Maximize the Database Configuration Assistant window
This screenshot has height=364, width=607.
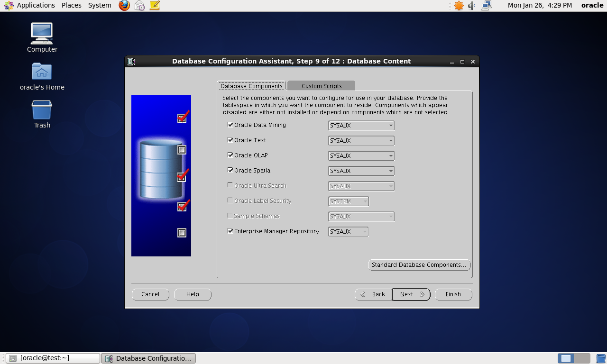(x=462, y=62)
